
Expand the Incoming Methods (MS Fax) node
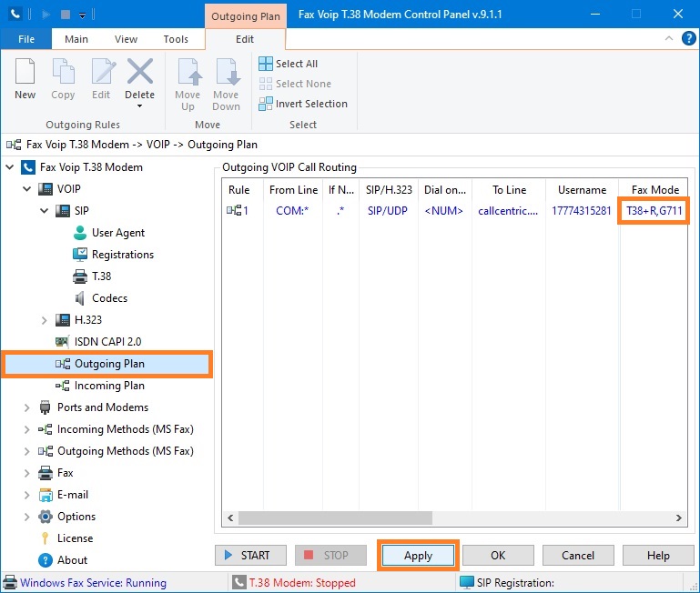coord(27,429)
